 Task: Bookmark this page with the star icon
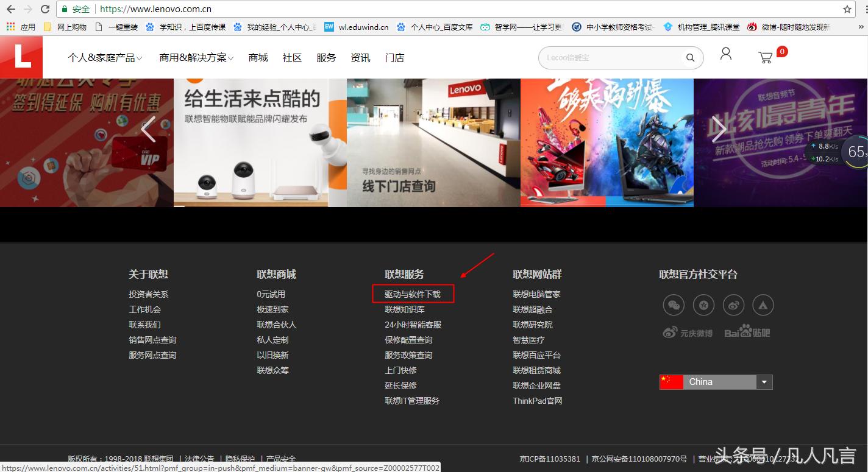coord(847,9)
